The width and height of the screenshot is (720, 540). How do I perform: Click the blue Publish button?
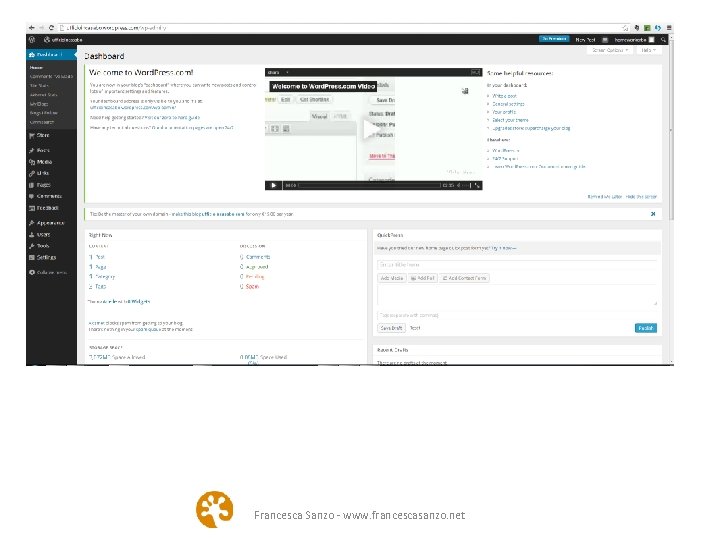(646, 328)
